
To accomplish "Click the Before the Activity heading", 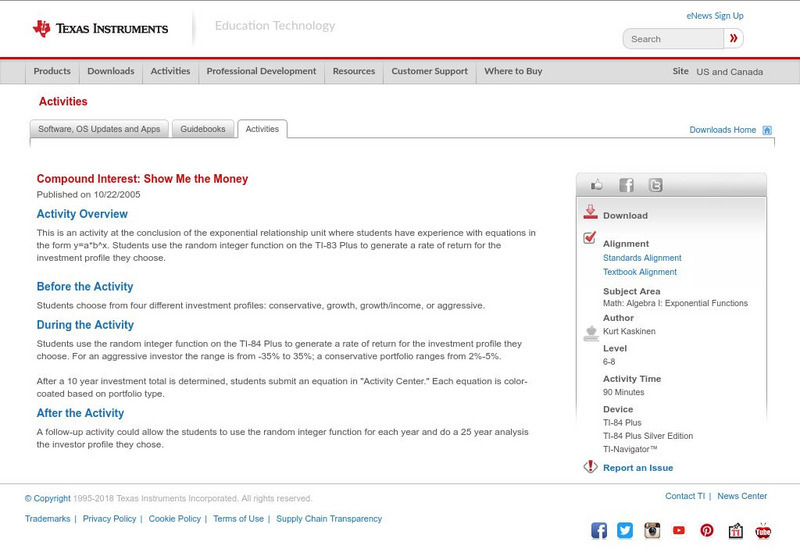I will click(85, 287).
